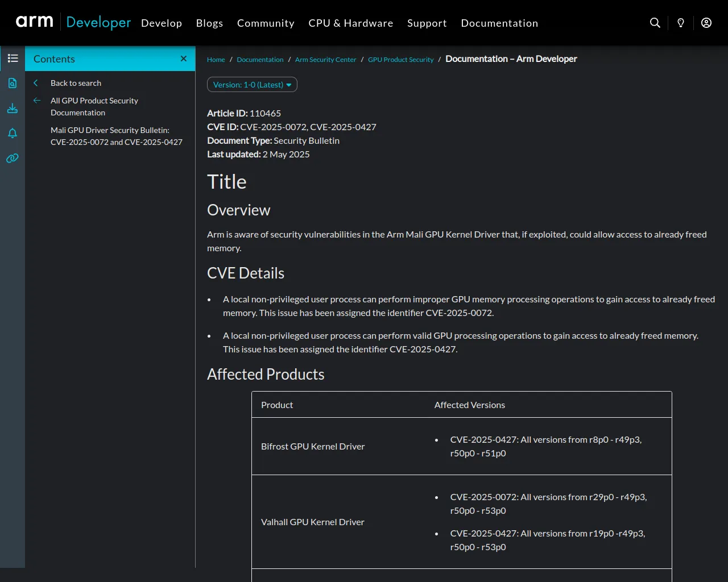Go to Home breadcrumb

(216, 60)
